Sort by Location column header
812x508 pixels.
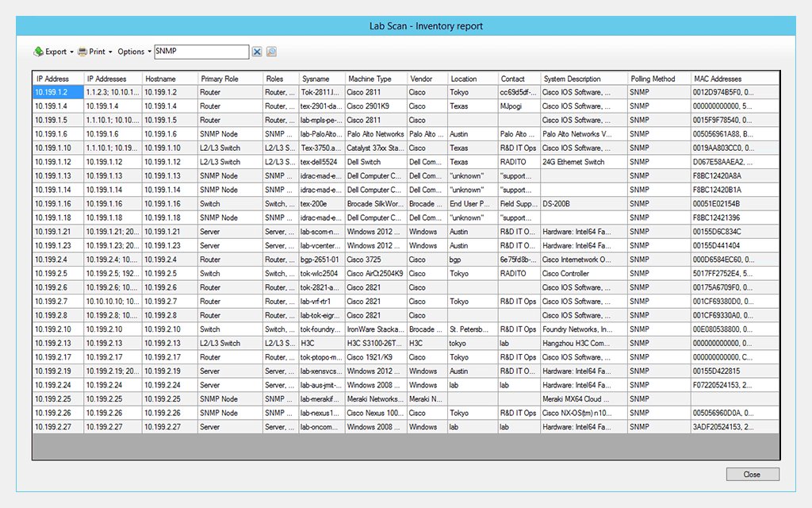[x=473, y=79]
